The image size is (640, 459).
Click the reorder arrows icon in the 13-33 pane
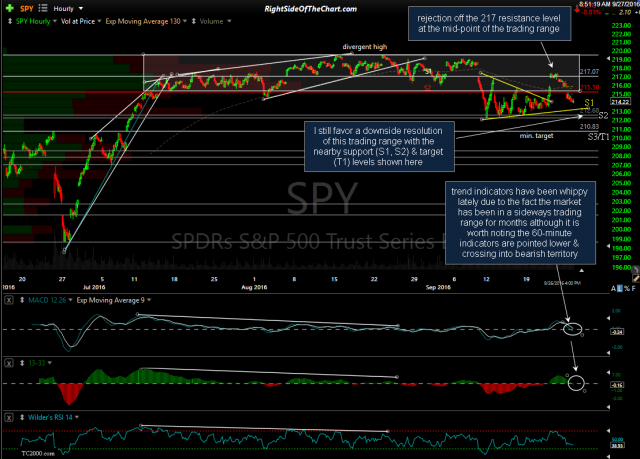coord(22,363)
